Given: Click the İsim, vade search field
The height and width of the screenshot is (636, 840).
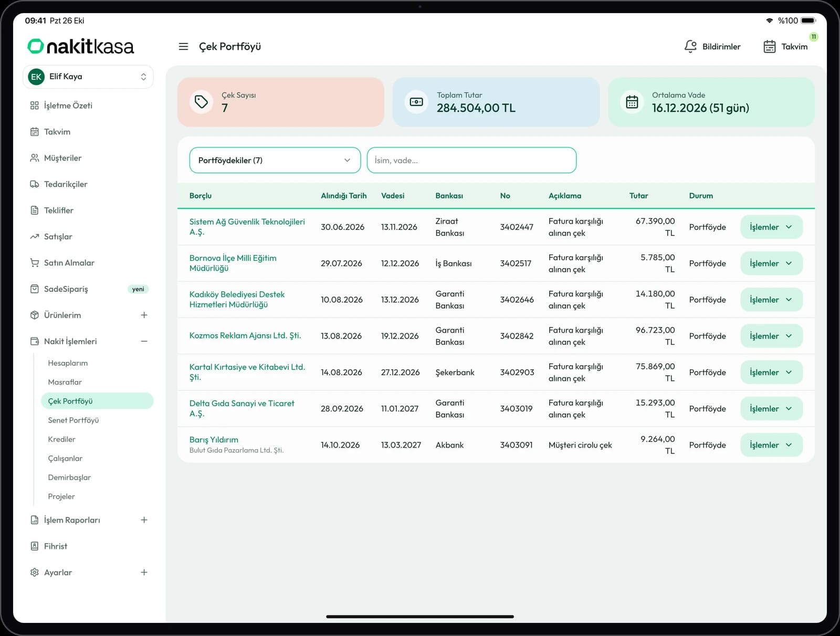Looking at the screenshot, I should pyautogui.click(x=471, y=160).
